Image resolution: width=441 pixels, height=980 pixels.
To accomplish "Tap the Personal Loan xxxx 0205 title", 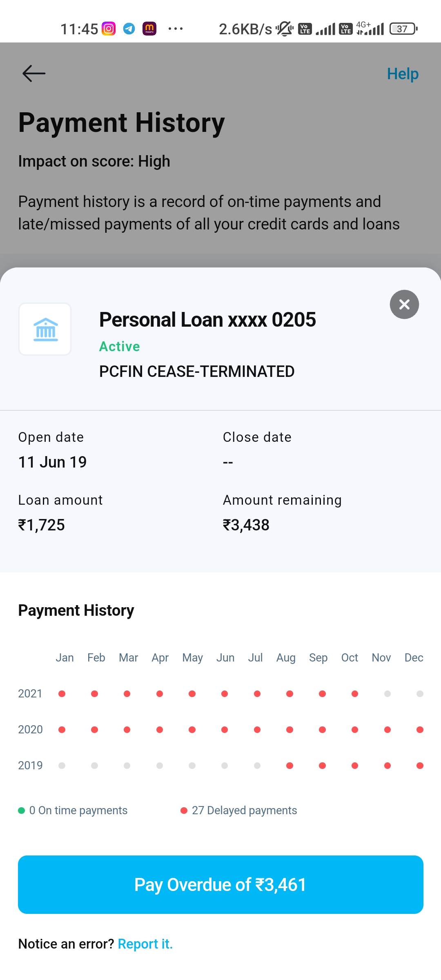I will 207,320.
